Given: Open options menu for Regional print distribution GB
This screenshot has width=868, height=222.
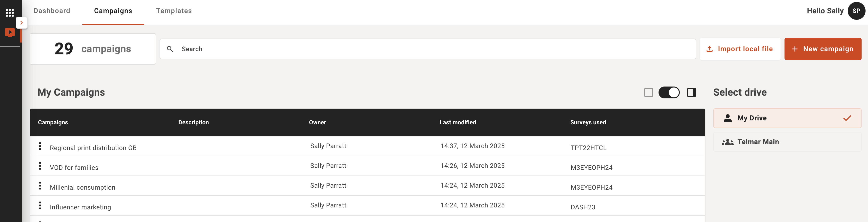Looking at the screenshot, I should (40, 146).
